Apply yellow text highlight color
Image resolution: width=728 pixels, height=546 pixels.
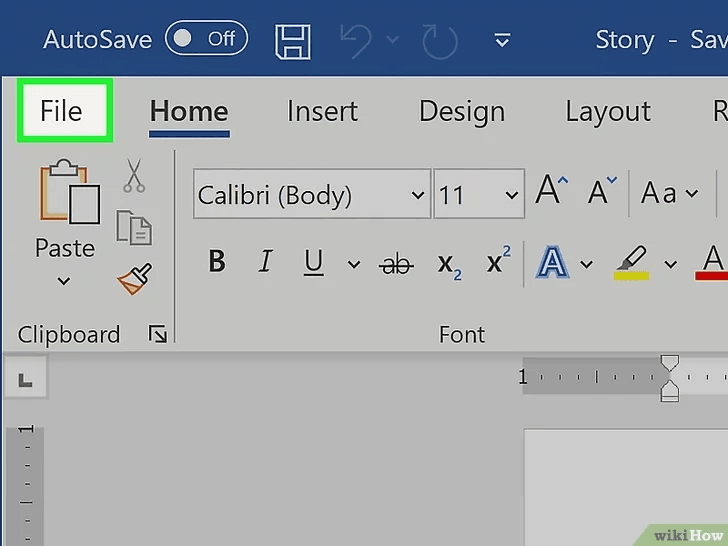pyautogui.click(x=631, y=263)
